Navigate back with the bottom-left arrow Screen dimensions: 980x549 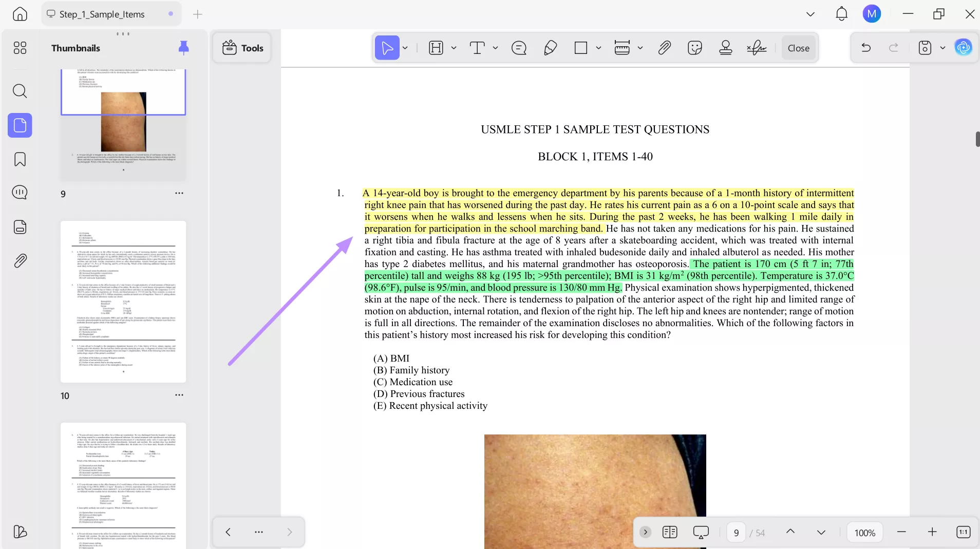(228, 532)
